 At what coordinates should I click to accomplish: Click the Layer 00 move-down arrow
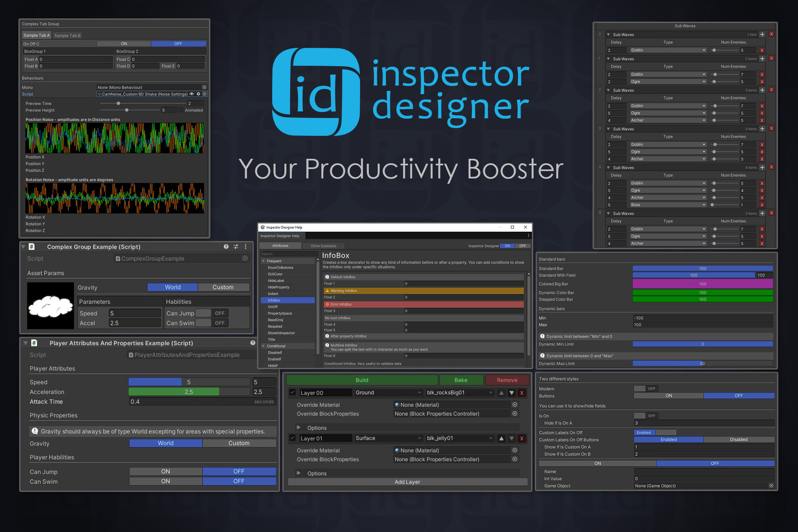tap(512, 393)
